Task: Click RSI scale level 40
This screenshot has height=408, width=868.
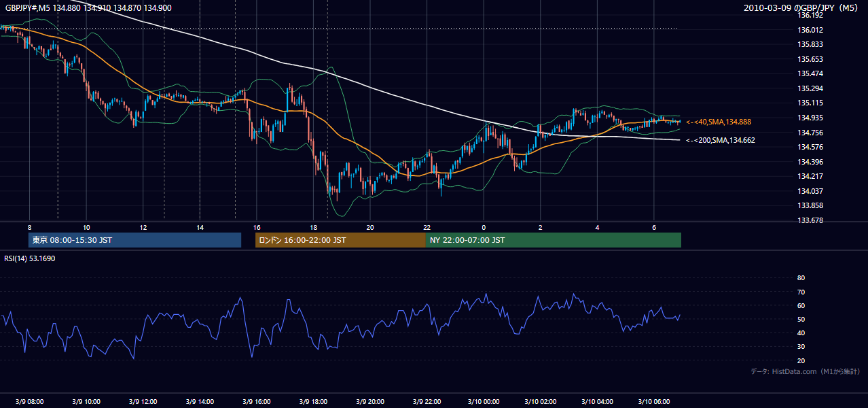Action: [x=801, y=333]
